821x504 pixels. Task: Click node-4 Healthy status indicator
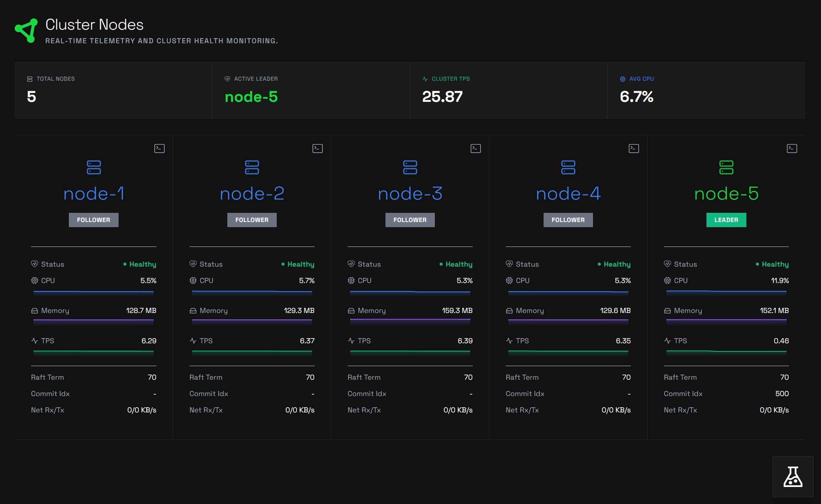point(614,264)
